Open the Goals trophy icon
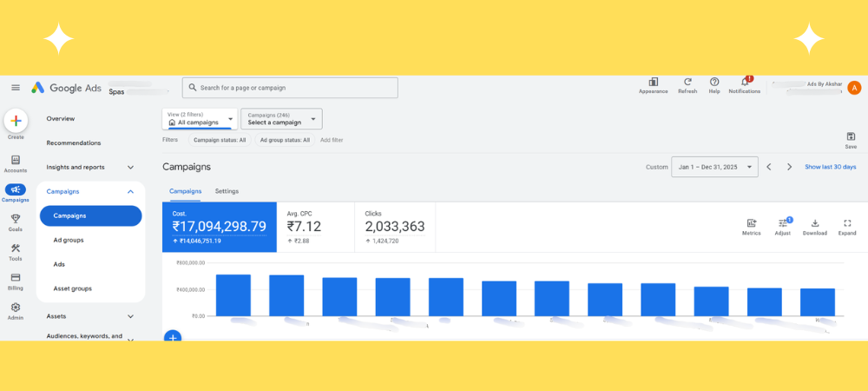 [x=16, y=219]
